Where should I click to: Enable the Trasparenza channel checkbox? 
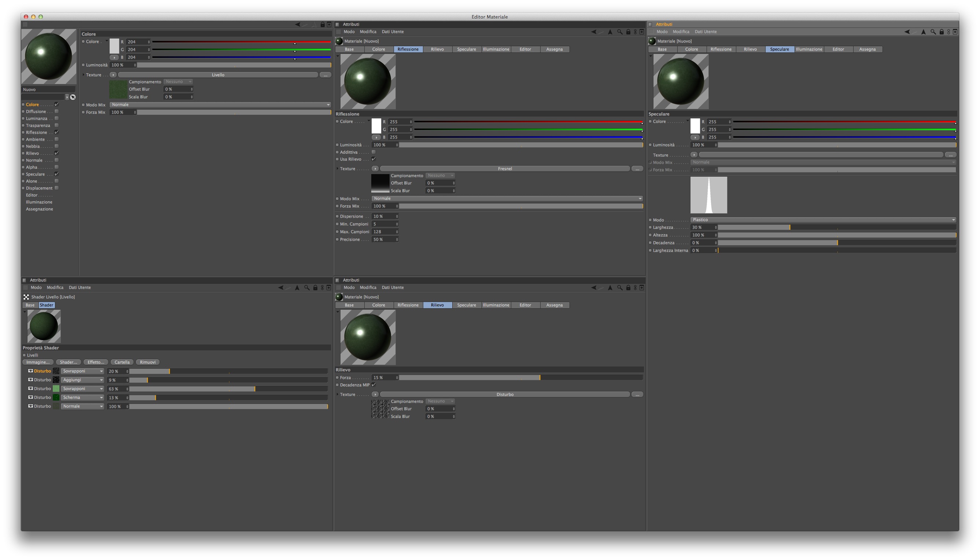[x=56, y=125]
